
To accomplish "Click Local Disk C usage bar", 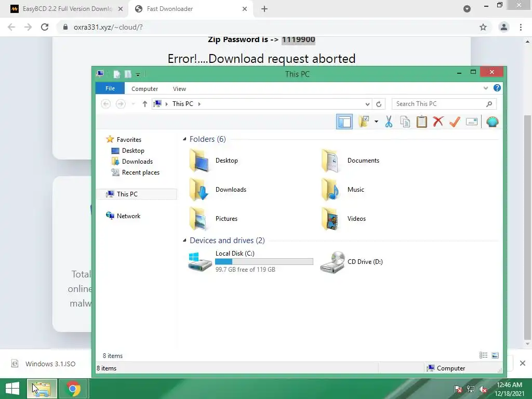I will 264,262.
